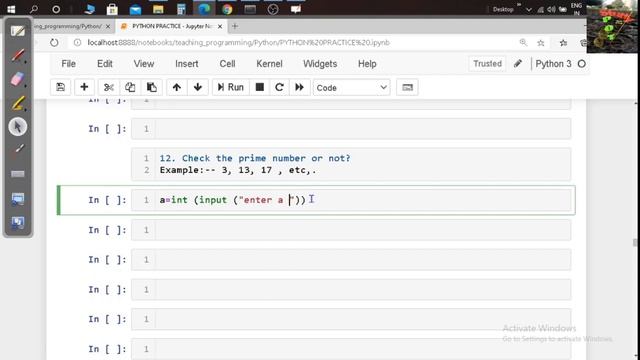Switch to the PYTHON PRACTICE browser tab

click(x=171, y=26)
